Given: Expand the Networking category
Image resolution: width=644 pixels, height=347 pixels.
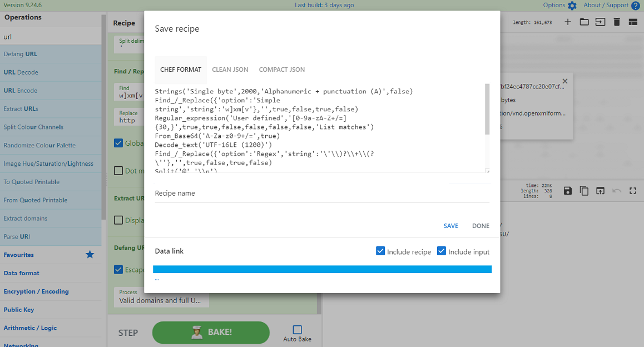Looking at the screenshot, I should (x=51, y=343).
